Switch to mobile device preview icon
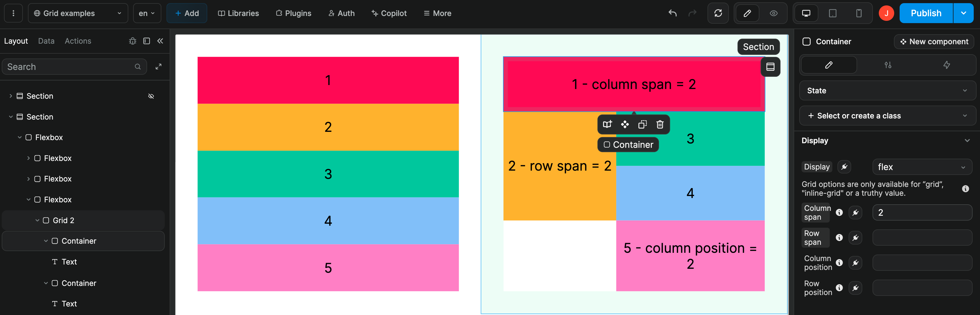The height and width of the screenshot is (315, 980). click(858, 13)
